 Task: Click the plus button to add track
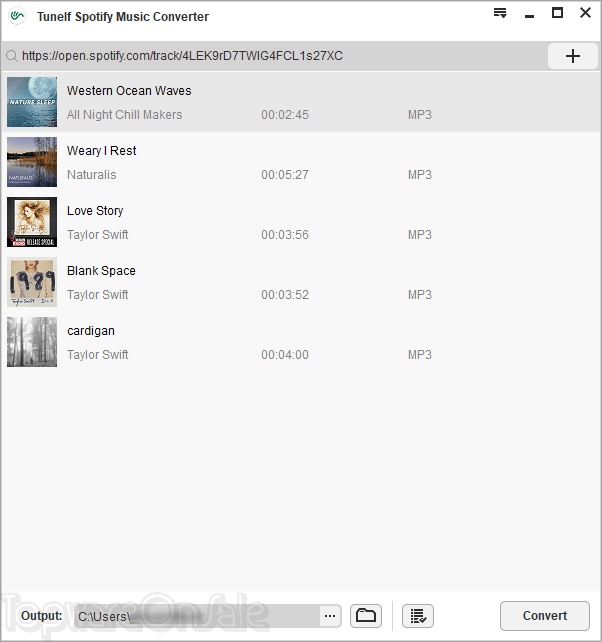(573, 56)
